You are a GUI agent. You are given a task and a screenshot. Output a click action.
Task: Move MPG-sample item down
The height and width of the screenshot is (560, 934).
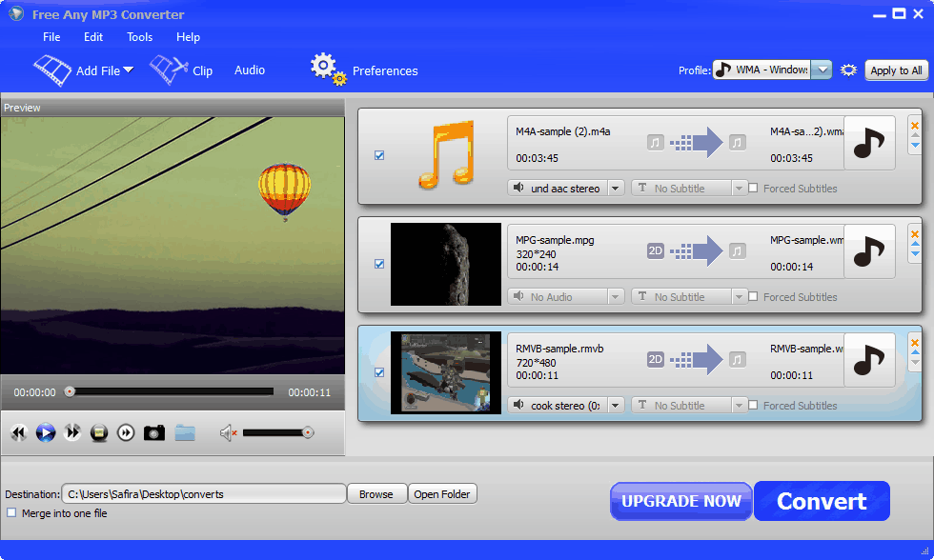point(915,254)
